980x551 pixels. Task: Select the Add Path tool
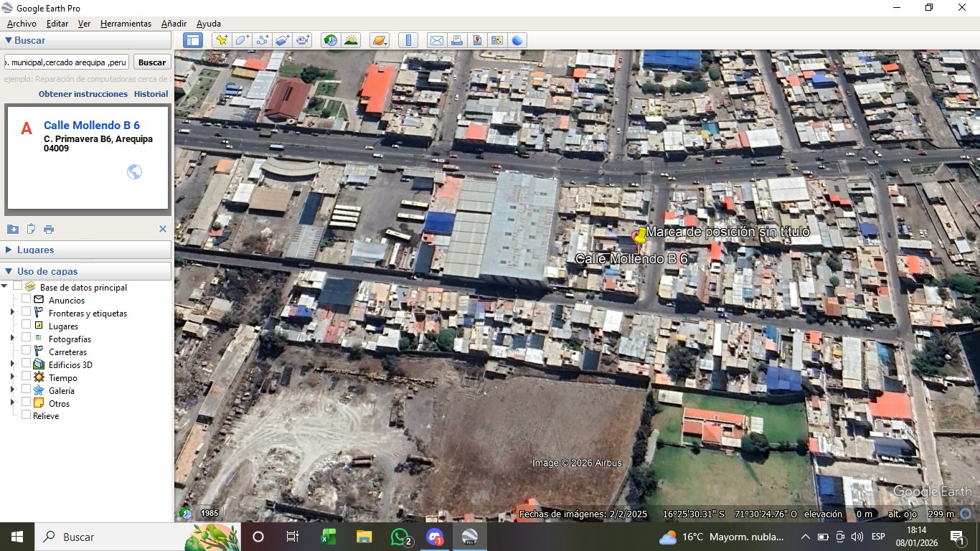[263, 40]
